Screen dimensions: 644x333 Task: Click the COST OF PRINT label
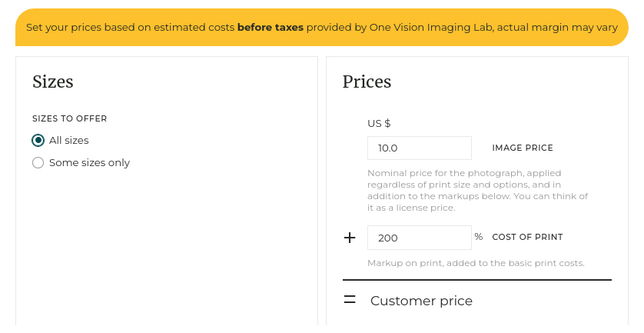click(527, 237)
